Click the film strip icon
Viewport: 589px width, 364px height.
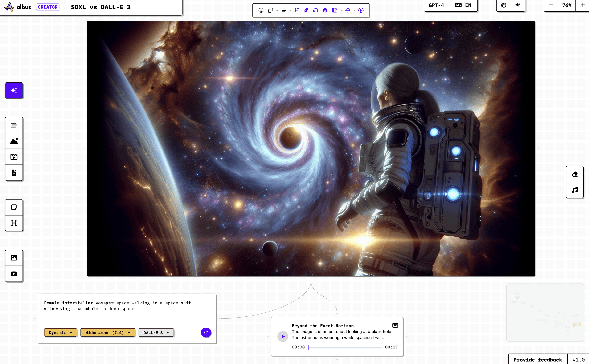click(335, 10)
